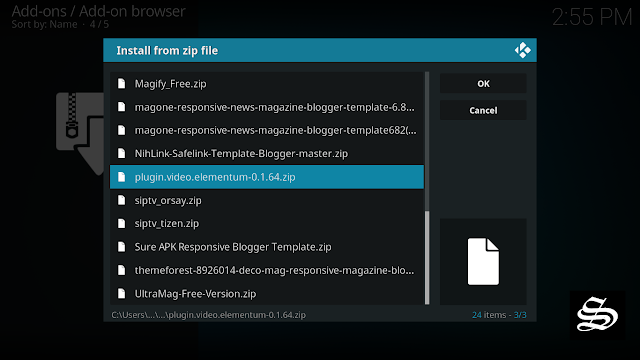Click the file icon beside siptv_tizen.zip
This screenshot has width=640, height=360.
[121, 223]
